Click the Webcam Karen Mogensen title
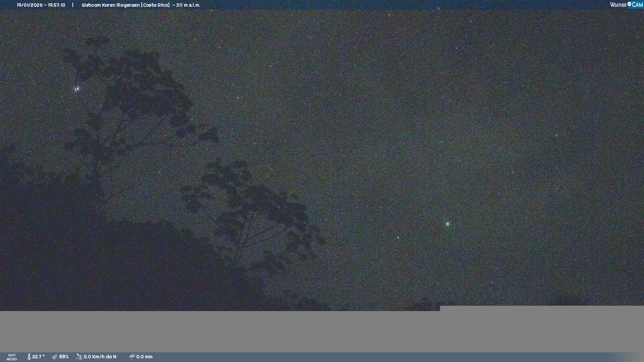644x362 pixels. pos(110,5)
